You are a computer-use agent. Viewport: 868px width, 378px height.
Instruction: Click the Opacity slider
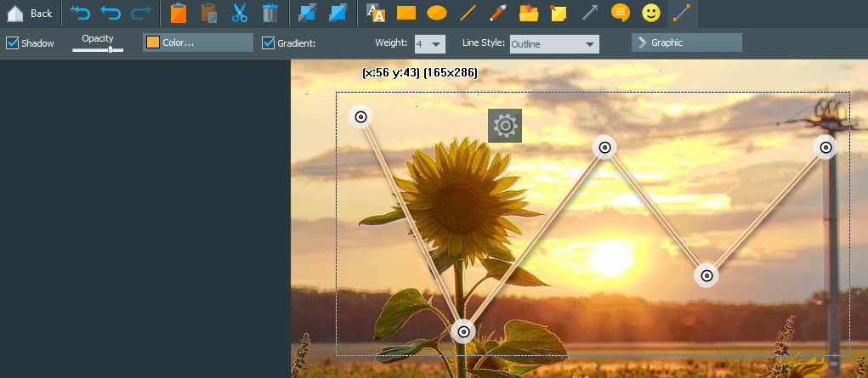(97, 50)
